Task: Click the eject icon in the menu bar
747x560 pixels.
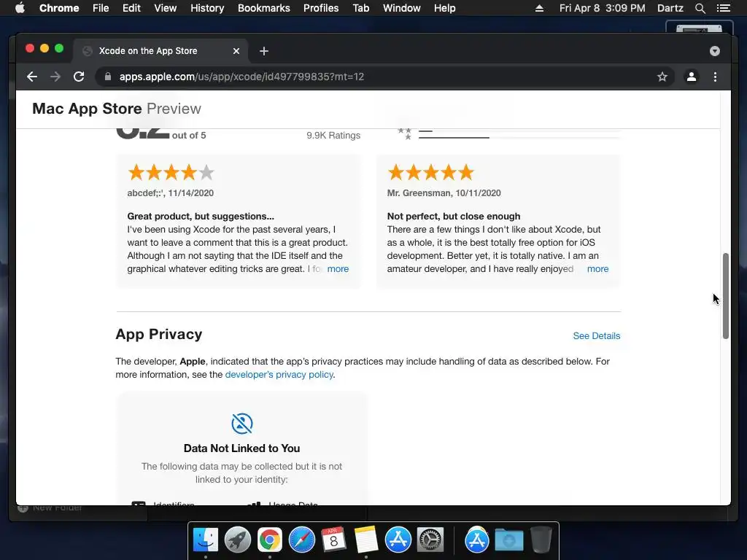Action: tap(539, 8)
